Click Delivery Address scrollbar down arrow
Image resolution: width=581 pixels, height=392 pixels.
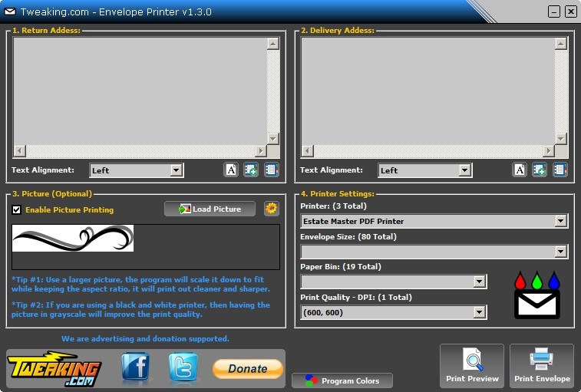(x=561, y=139)
